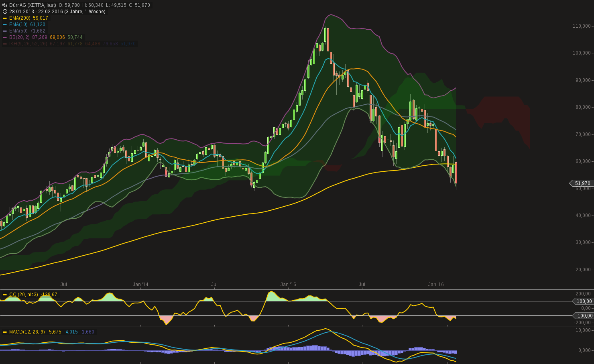Click the yellow EMA(200) legend marker
The height and width of the screenshot is (364, 594).
point(5,18)
